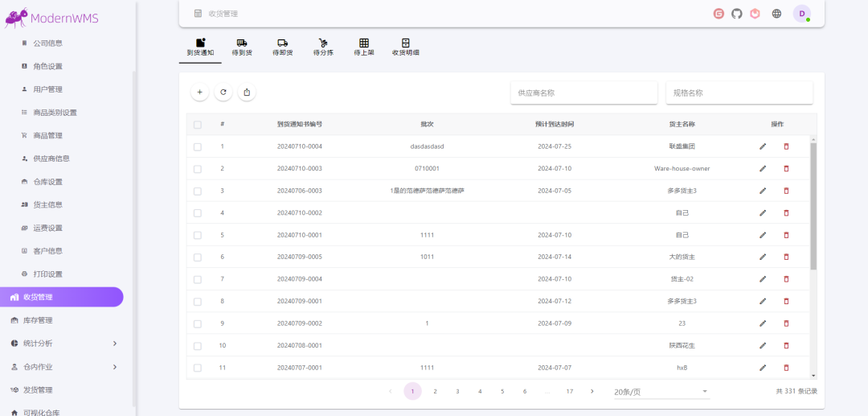Toggle the select-all header checkbox
Viewport: 868px width, 416px height.
(x=198, y=125)
